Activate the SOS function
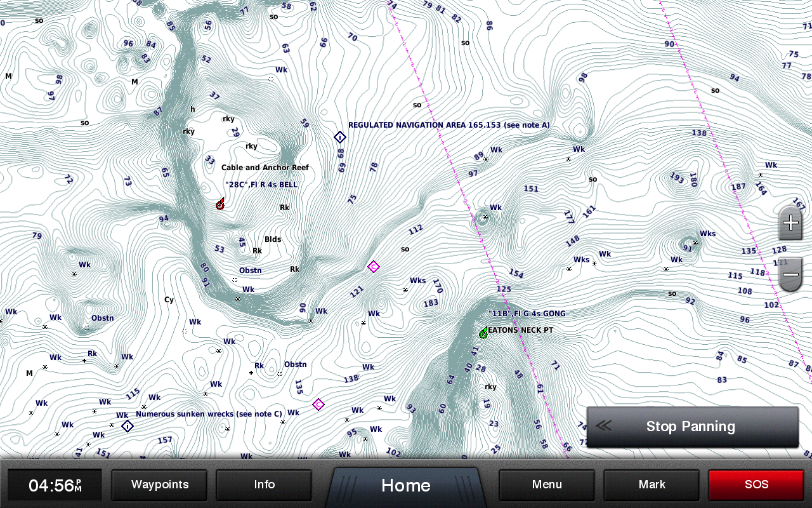Viewport: 812px width, 508px height. click(x=756, y=485)
